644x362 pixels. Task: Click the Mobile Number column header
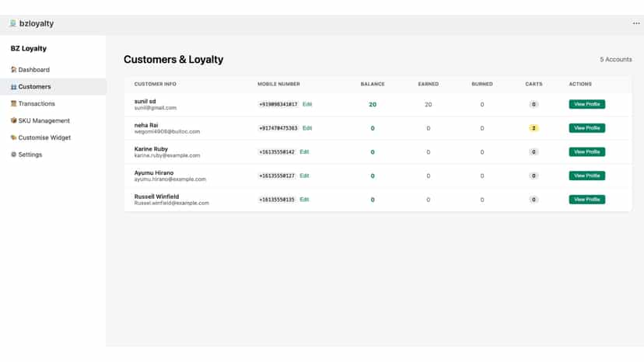pos(279,84)
